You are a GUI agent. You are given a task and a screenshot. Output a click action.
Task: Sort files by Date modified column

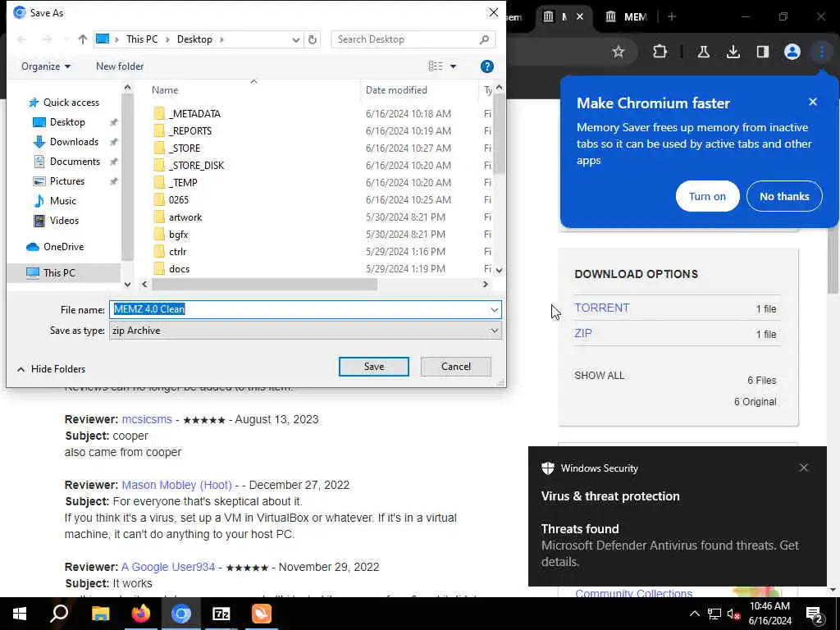pyautogui.click(x=396, y=90)
